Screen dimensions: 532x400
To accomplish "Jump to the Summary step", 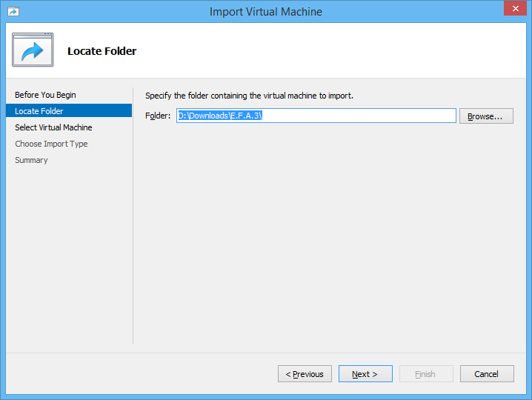I will pyautogui.click(x=31, y=160).
